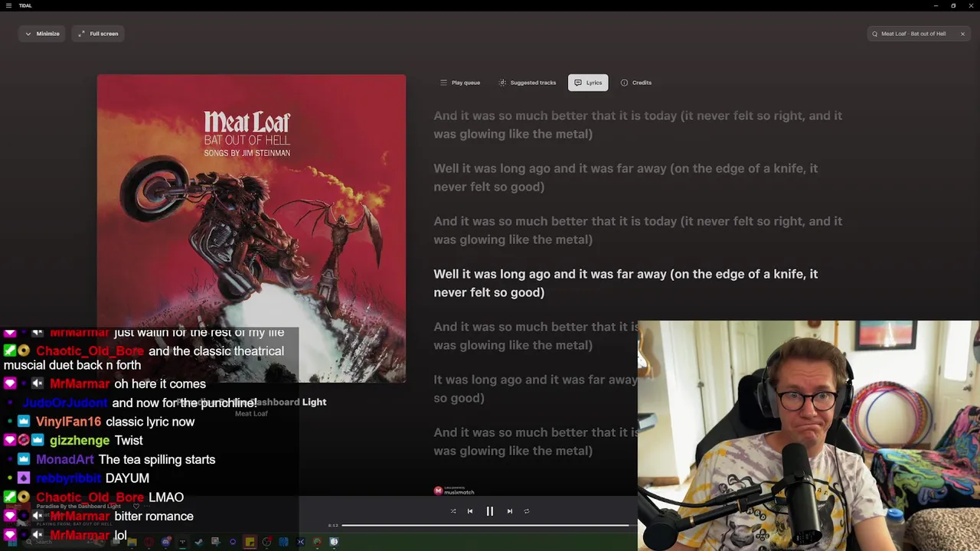Click the 'bitter romance' chat message

tap(154, 517)
